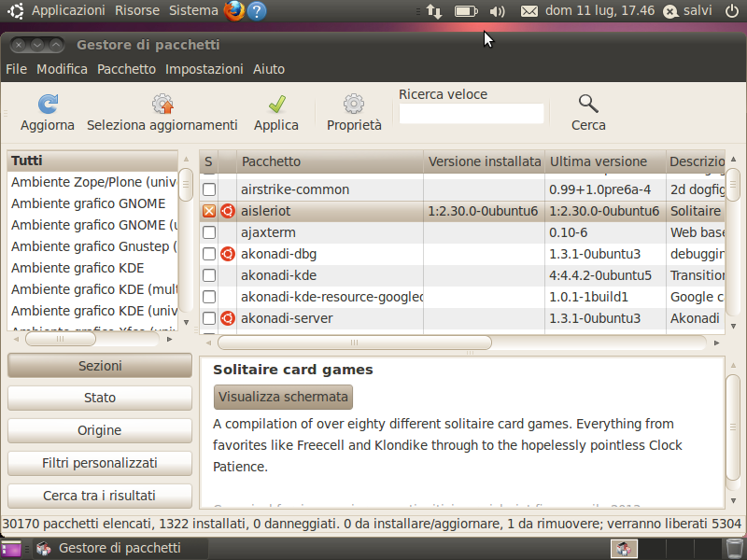This screenshot has height=560, width=747.
Task: Toggle the aisleriot removal checkbox
Action: [x=209, y=211]
